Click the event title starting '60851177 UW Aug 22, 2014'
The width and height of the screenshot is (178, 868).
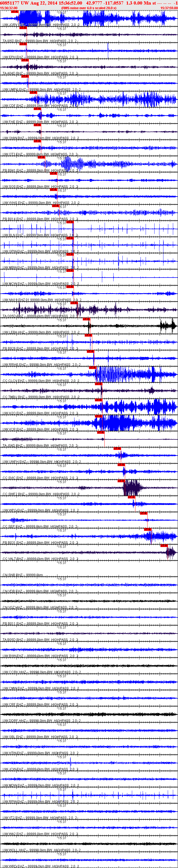click(x=89, y=3)
